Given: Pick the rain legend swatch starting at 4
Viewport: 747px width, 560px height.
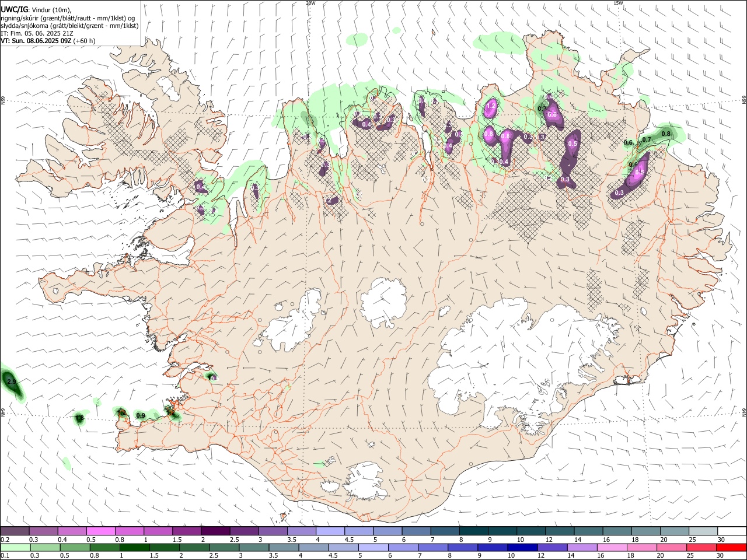Looking at the screenshot, I should click(x=314, y=547).
